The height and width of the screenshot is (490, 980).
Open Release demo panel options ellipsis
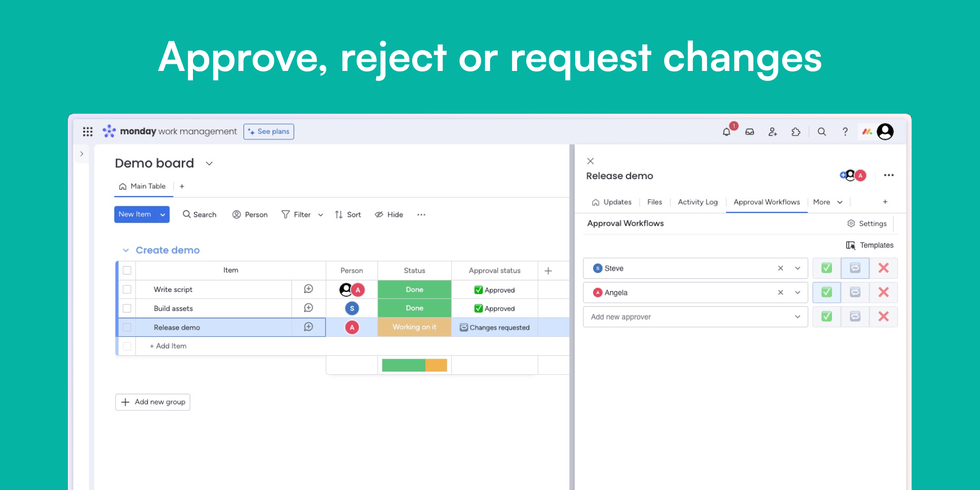(889, 175)
